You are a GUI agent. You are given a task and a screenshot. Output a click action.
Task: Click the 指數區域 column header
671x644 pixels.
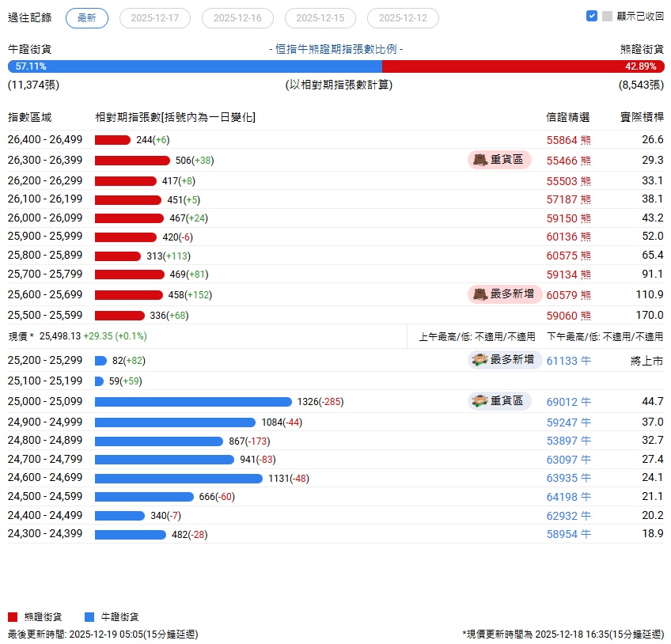tap(29, 117)
